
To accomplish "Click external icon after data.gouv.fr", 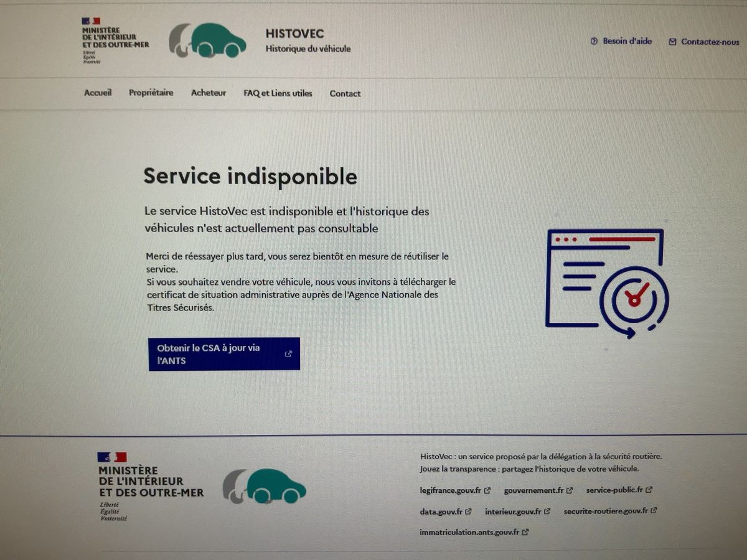I will click(468, 511).
